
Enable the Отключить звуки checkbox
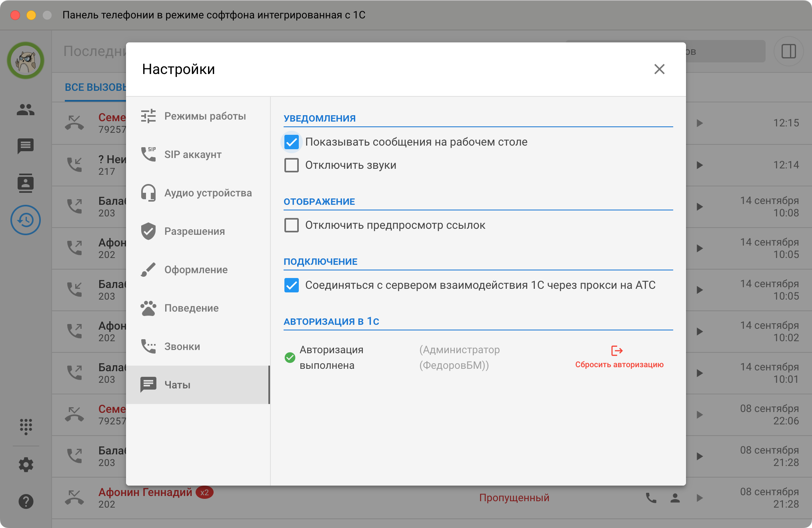pyautogui.click(x=292, y=165)
